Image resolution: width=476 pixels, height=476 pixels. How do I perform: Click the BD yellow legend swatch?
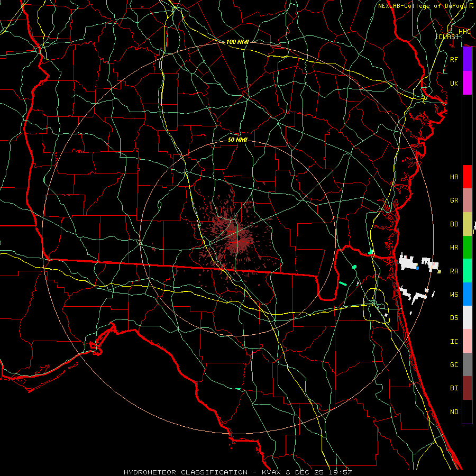coord(467,224)
